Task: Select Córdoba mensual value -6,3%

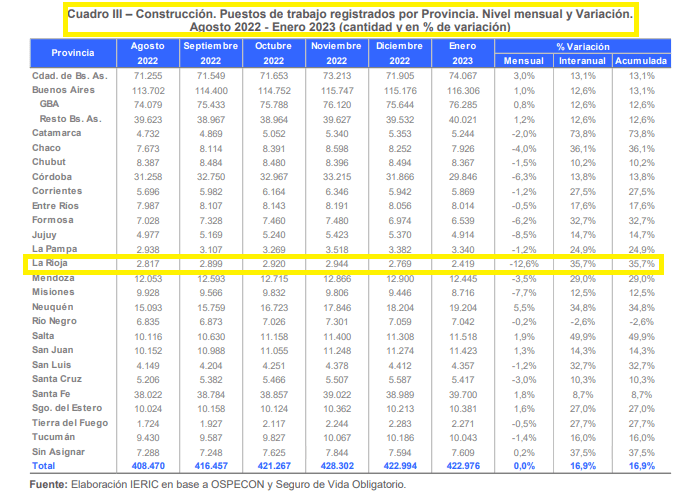Action: click(524, 177)
